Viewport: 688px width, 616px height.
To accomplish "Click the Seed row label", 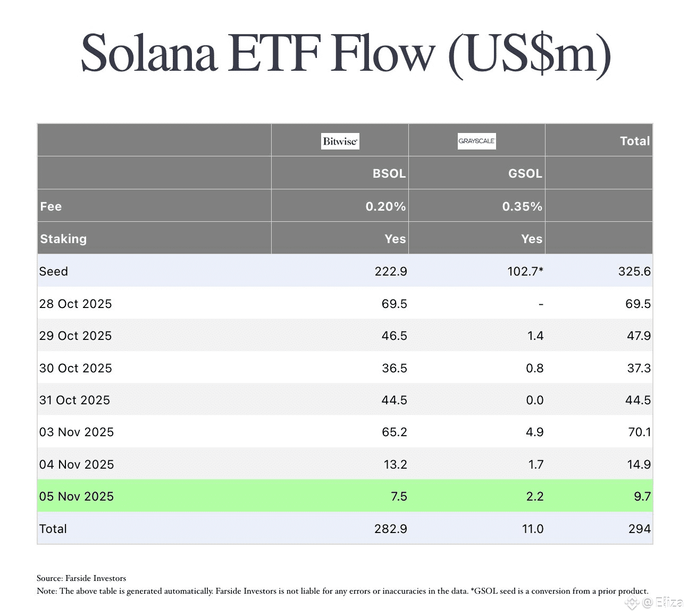I will [54, 271].
